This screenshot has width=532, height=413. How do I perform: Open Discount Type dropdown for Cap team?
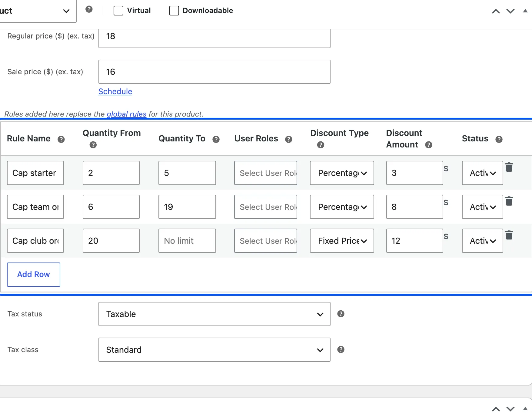click(342, 207)
